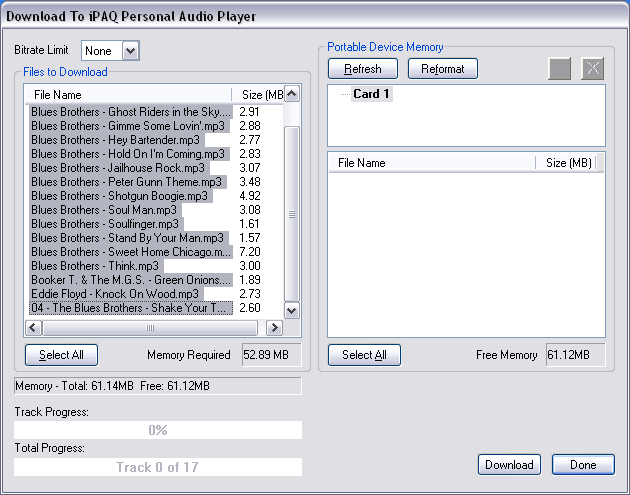This screenshot has width=630, height=495.
Task: Select Booker T. & The M.G.S. - Green Onions
Action: point(131,280)
